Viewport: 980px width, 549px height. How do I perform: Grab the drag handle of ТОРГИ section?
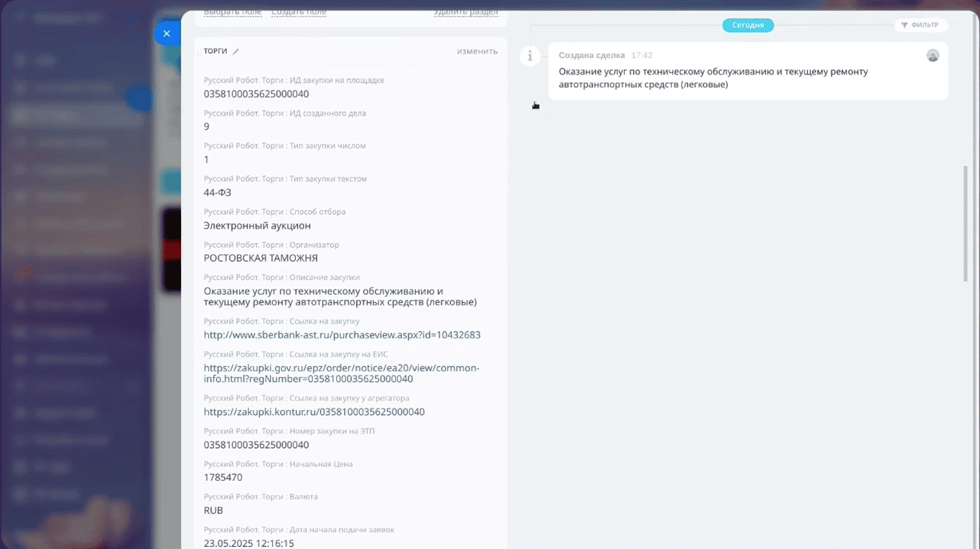click(199, 52)
